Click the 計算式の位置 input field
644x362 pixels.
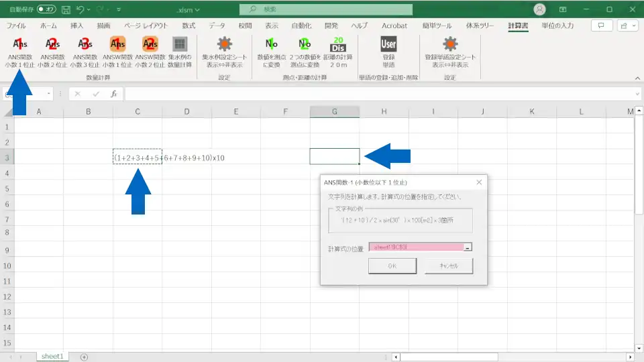(x=416, y=247)
